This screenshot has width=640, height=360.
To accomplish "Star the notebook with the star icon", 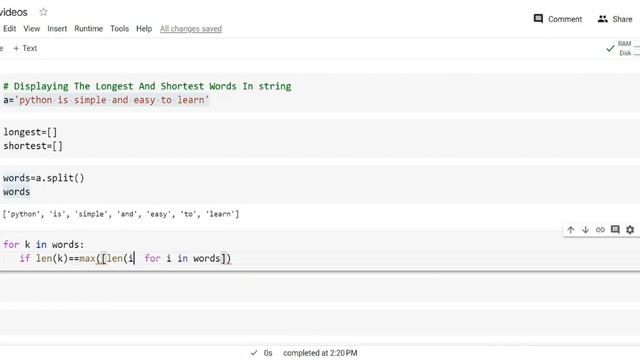I will pos(43,12).
